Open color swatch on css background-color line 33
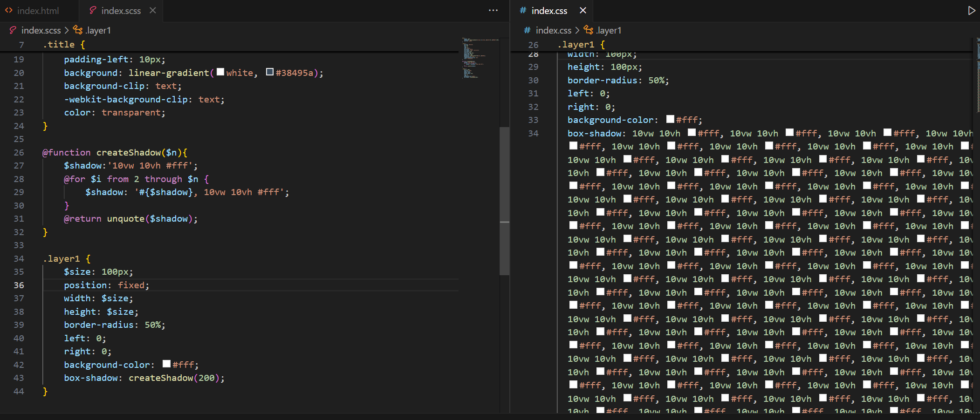The width and height of the screenshot is (980, 420). tap(670, 119)
